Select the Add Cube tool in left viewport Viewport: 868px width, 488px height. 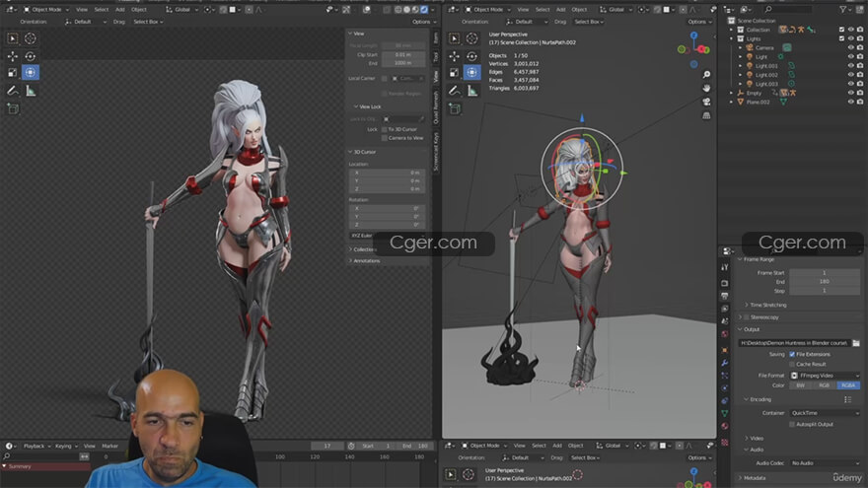(12, 108)
